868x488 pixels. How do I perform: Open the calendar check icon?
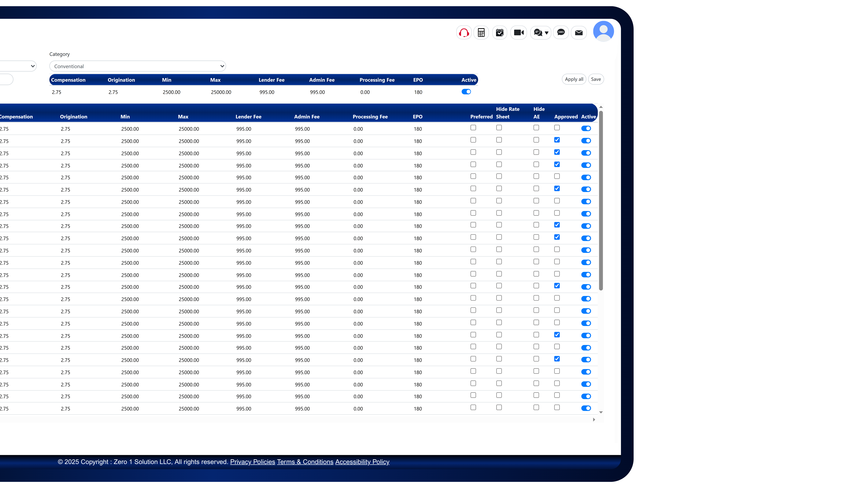click(500, 33)
